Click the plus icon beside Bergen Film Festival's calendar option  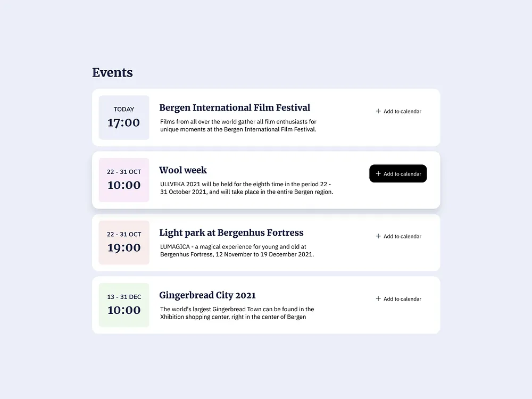pos(379,111)
